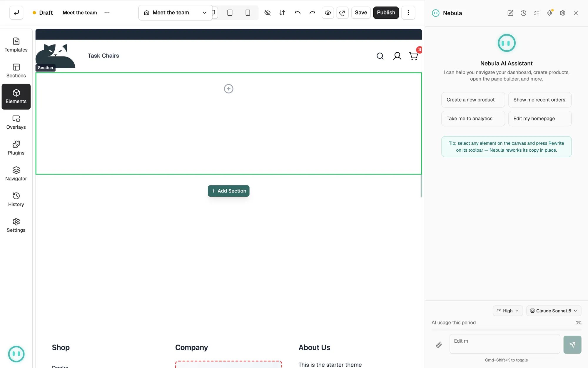Open the Navigator layers panel
This screenshot has width=588, height=368.
coord(16,174)
